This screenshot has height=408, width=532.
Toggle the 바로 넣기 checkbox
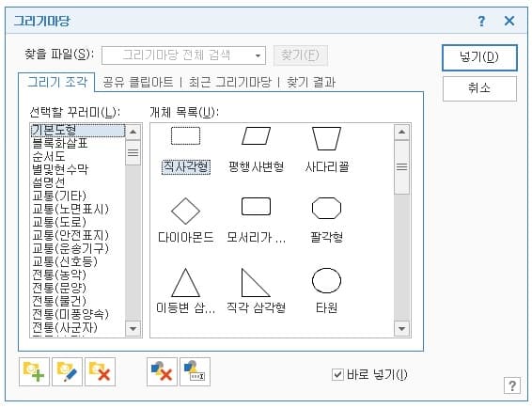click(x=337, y=375)
